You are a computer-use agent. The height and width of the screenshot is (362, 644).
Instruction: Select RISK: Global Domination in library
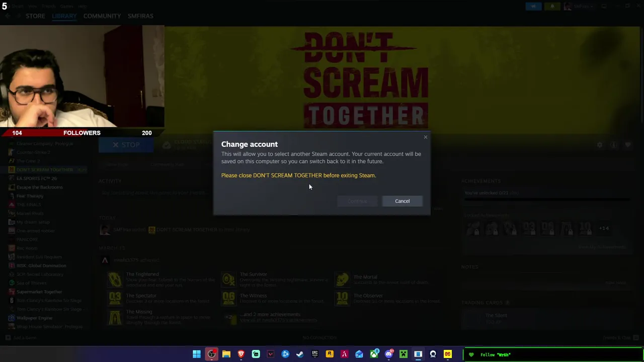click(41, 265)
